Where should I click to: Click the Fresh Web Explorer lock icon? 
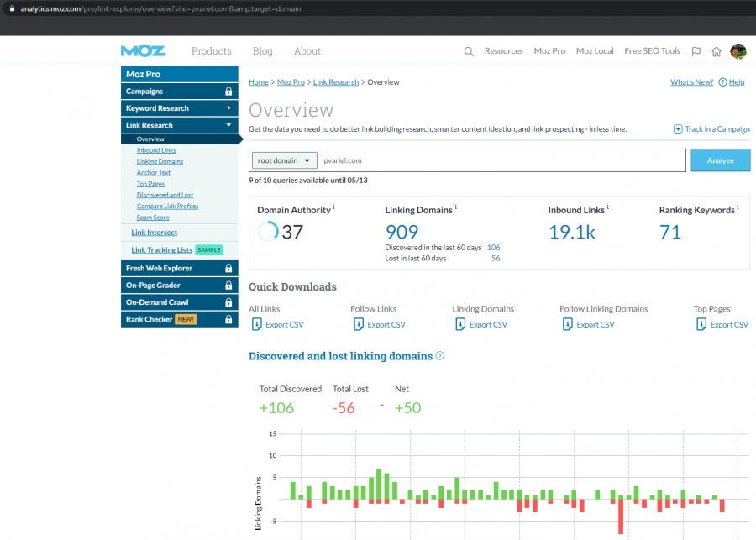click(x=228, y=268)
